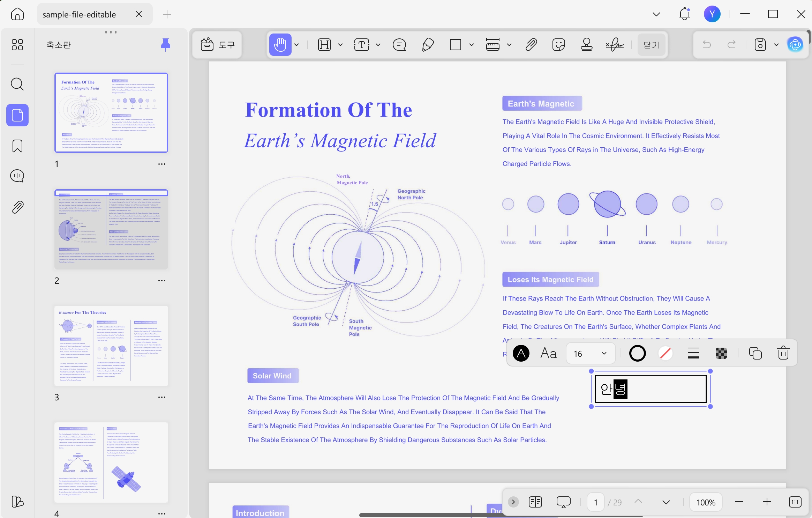Expand the text box tool dropdown
812x518 pixels.
[378, 45]
